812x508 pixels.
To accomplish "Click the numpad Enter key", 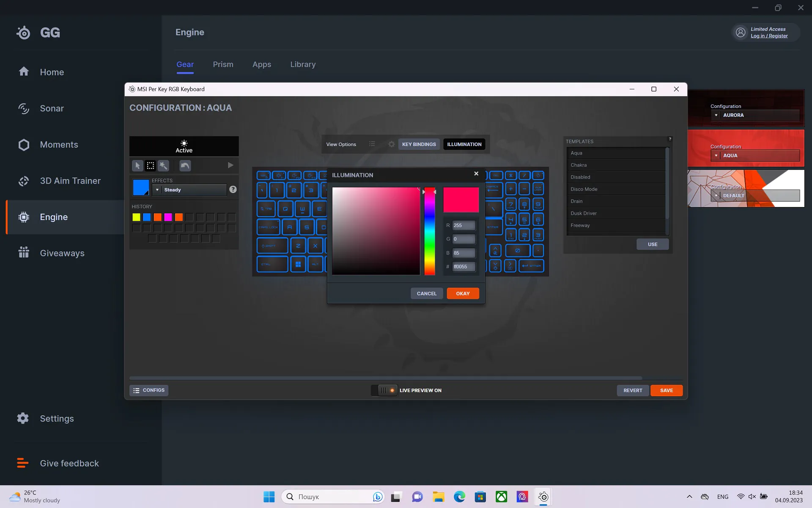I will [x=531, y=266].
